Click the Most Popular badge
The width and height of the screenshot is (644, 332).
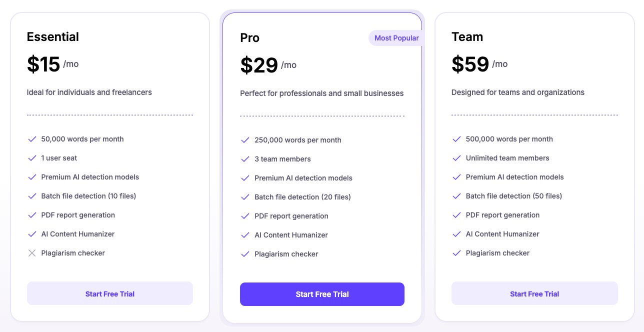(x=396, y=38)
